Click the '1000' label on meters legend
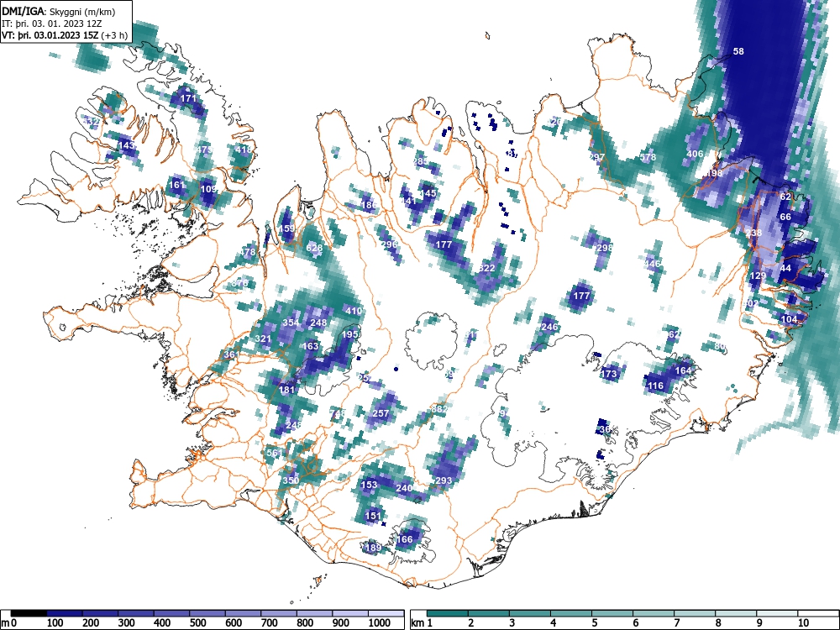The width and height of the screenshot is (840, 630). point(379,623)
